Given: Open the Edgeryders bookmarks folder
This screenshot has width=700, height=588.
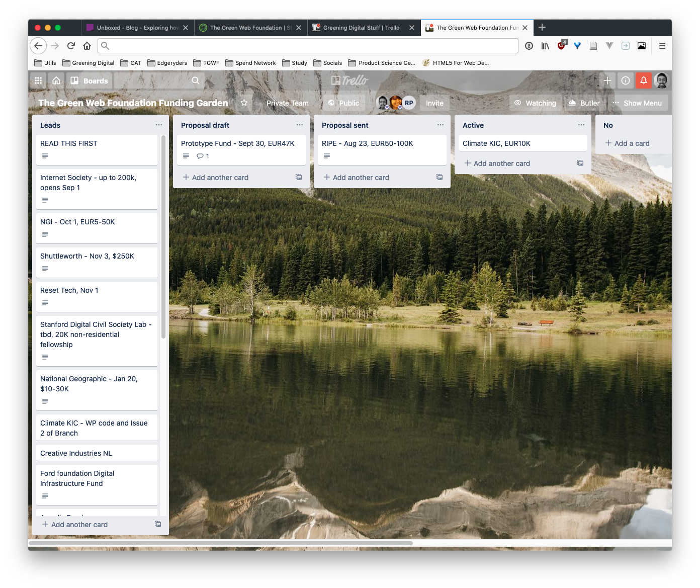Looking at the screenshot, I should (167, 63).
